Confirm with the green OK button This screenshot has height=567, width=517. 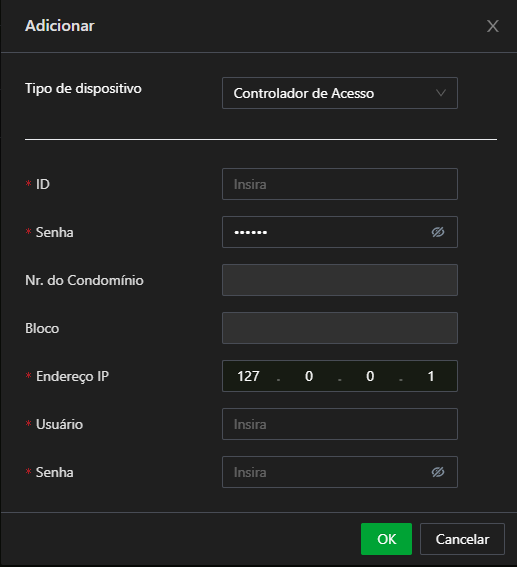(x=386, y=539)
